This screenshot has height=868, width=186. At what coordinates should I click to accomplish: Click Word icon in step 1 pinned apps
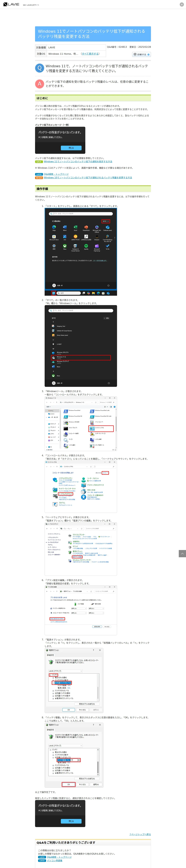64,227
